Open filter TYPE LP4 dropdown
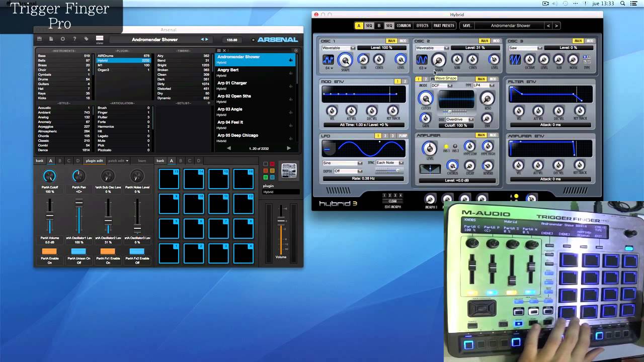 click(484, 85)
